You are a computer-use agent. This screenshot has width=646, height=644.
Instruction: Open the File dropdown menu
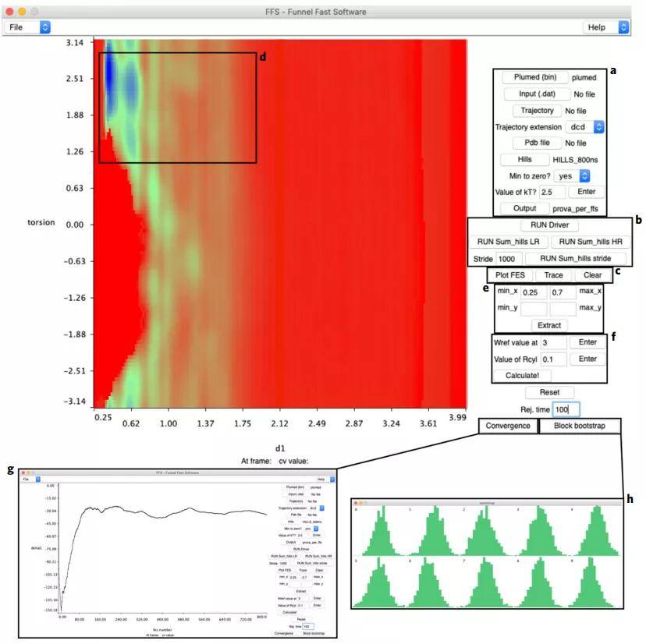(x=28, y=27)
